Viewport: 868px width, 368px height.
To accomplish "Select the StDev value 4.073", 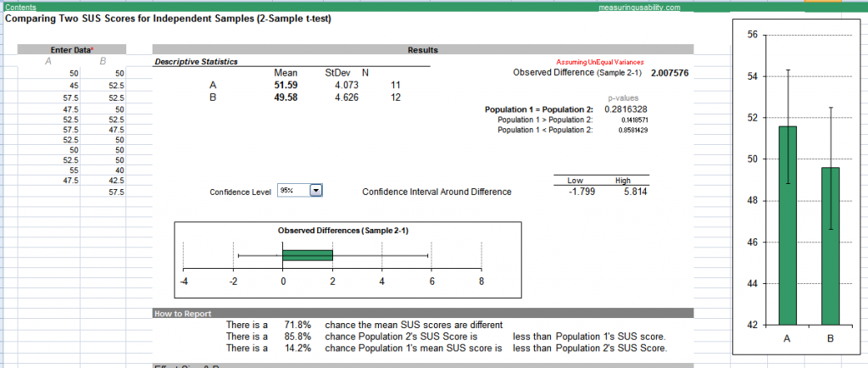I will click(347, 86).
